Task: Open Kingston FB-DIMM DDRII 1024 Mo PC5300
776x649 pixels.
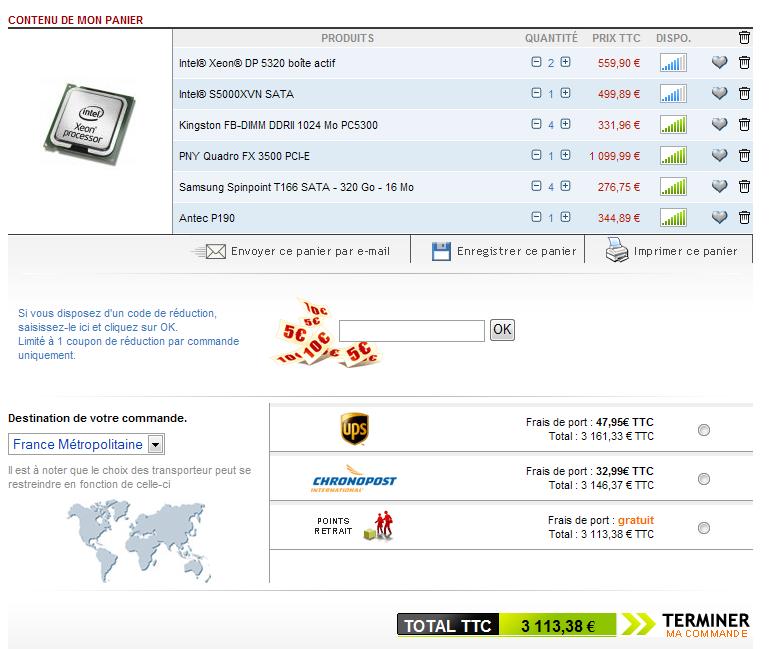Action: tap(278, 125)
